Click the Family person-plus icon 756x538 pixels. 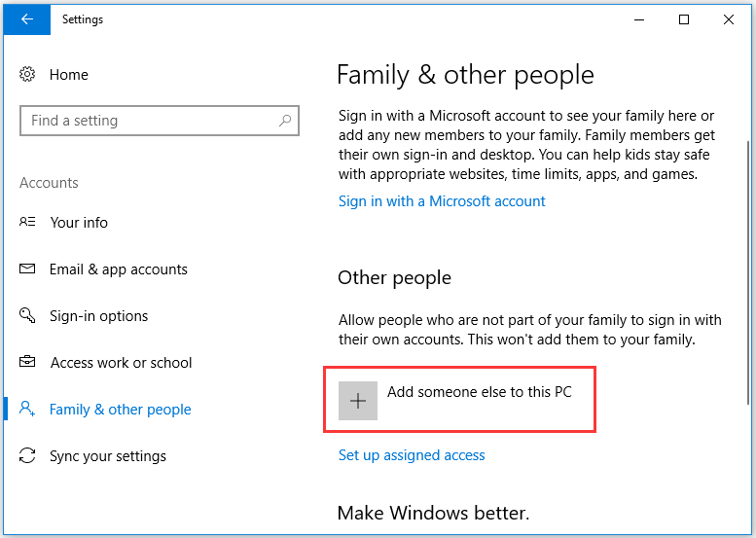click(x=27, y=409)
